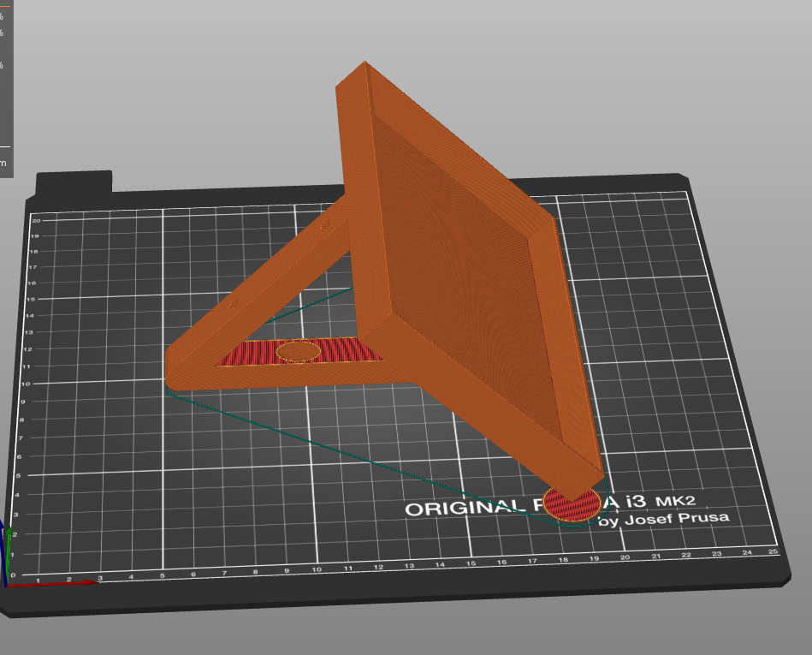Click the "ORIGINAL" label on the print bed

(465, 508)
